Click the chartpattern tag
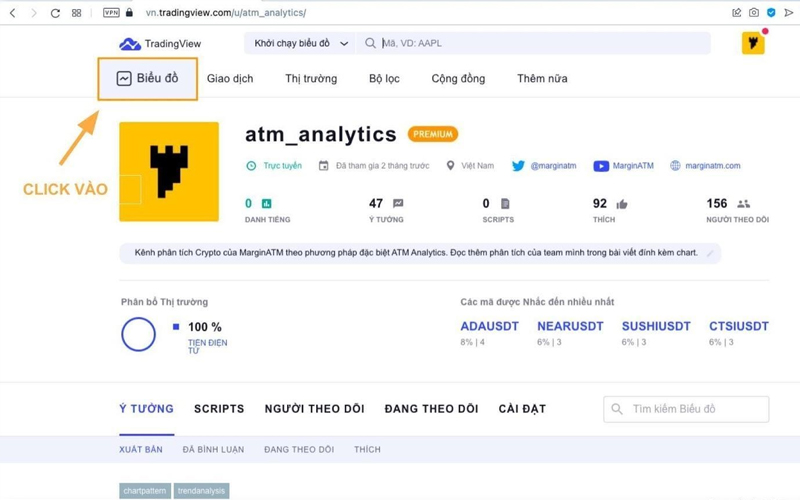The width and height of the screenshot is (800, 500). pyautogui.click(x=145, y=491)
